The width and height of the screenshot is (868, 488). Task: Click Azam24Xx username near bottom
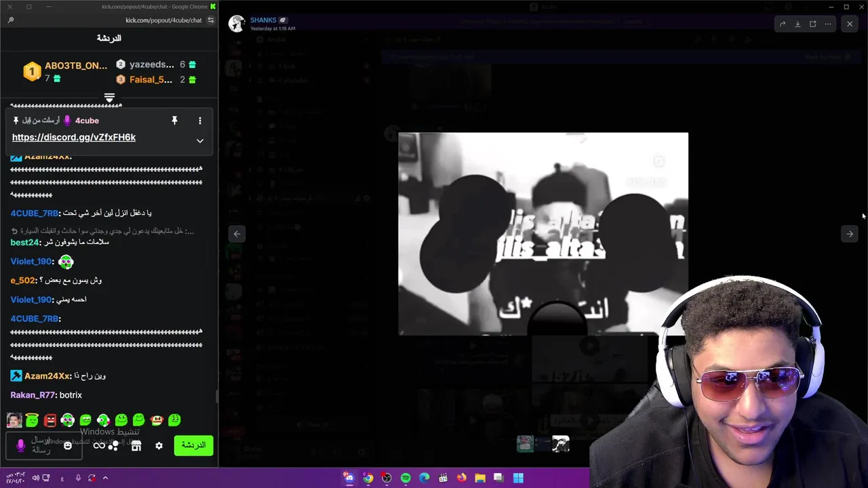coord(47,376)
